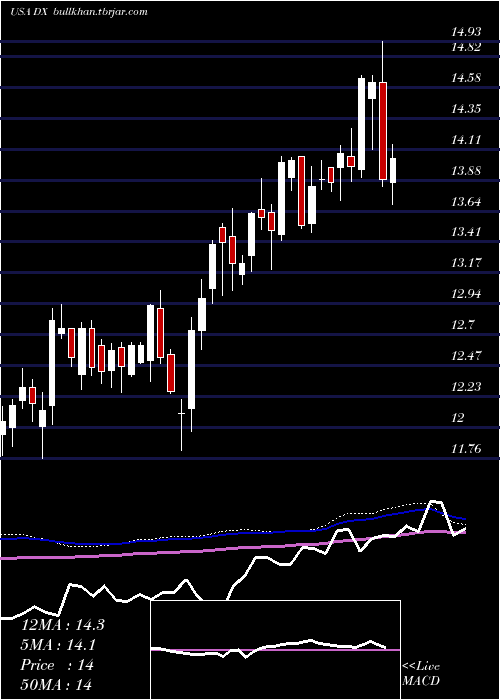Click the MACD inset chart panel

tap(275, 650)
